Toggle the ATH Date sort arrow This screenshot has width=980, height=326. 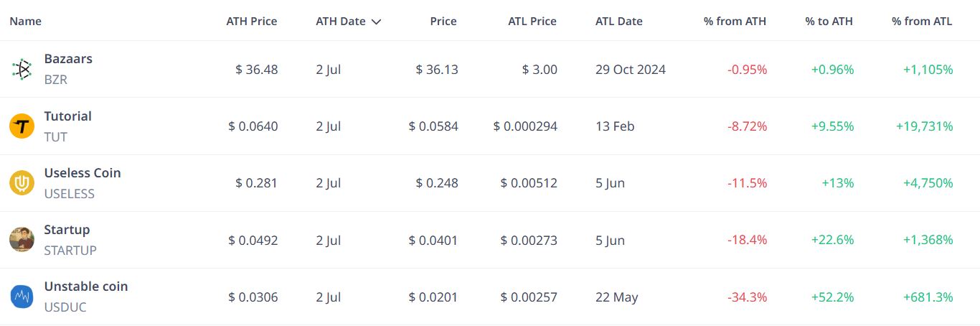376,22
